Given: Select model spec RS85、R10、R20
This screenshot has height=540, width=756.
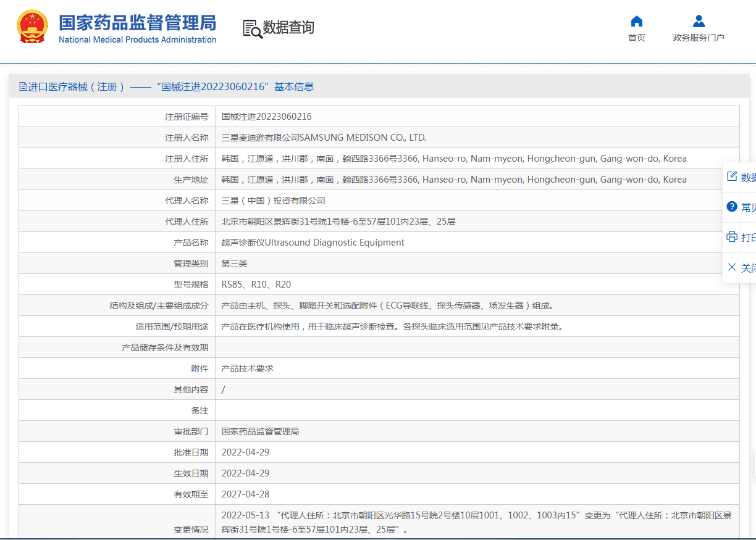Looking at the screenshot, I should (x=256, y=285).
